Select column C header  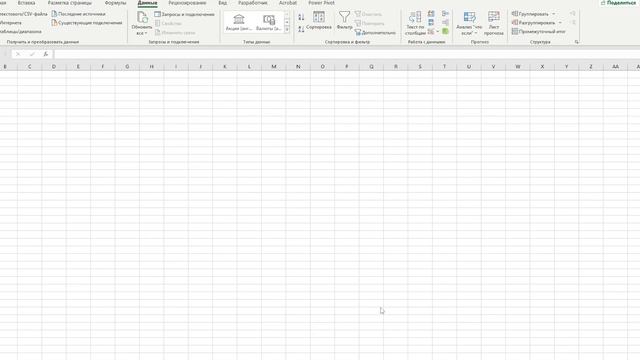point(29,67)
